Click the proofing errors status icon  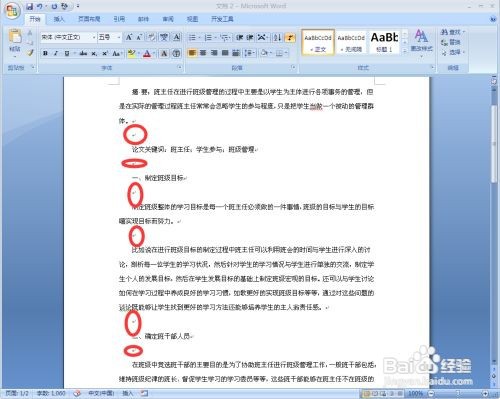[x=77, y=393]
